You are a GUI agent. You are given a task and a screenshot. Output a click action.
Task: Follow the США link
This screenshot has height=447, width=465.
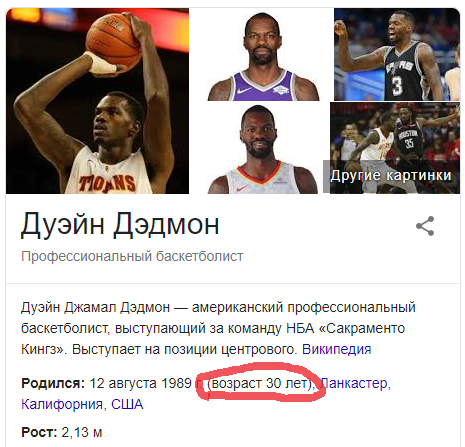tap(127, 404)
